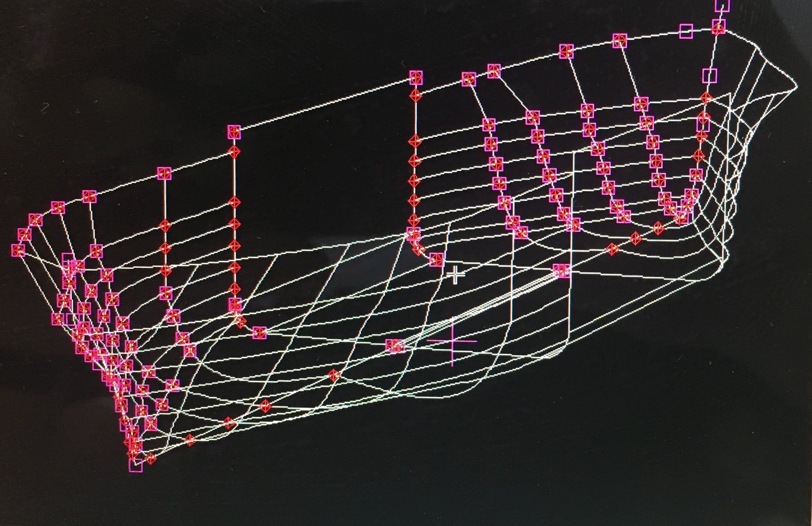This screenshot has width=812, height=526.
Task: Select the topmost diamond on the tallest midship section line
Action: pos(416,95)
